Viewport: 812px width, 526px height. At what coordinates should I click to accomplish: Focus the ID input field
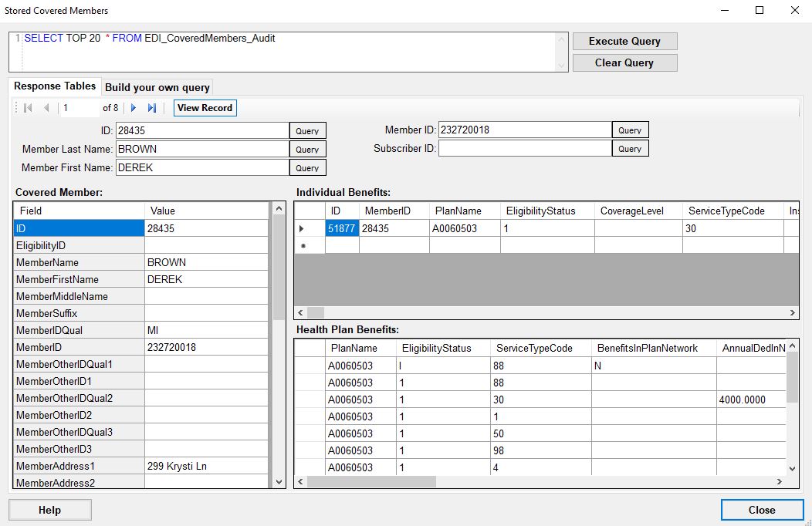point(202,130)
